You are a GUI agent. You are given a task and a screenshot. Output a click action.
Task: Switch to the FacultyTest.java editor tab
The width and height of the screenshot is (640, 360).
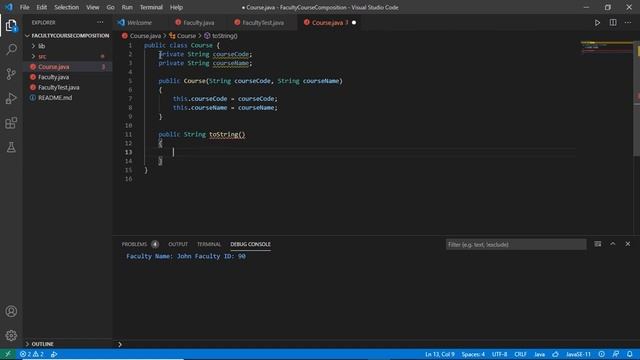[263, 23]
